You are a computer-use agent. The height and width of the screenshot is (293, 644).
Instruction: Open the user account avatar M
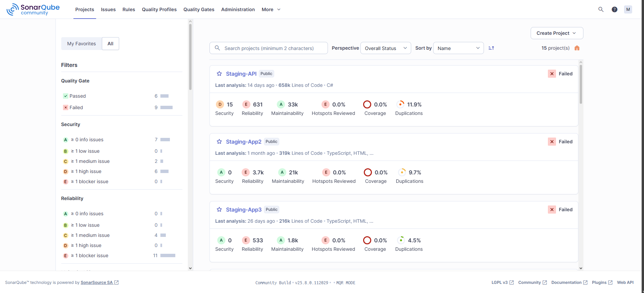pyautogui.click(x=628, y=9)
